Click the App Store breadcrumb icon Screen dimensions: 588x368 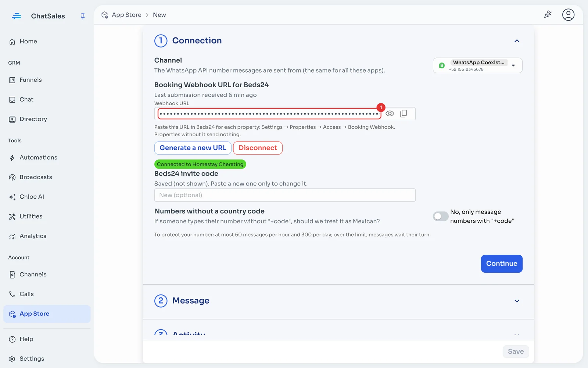click(x=105, y=15)
